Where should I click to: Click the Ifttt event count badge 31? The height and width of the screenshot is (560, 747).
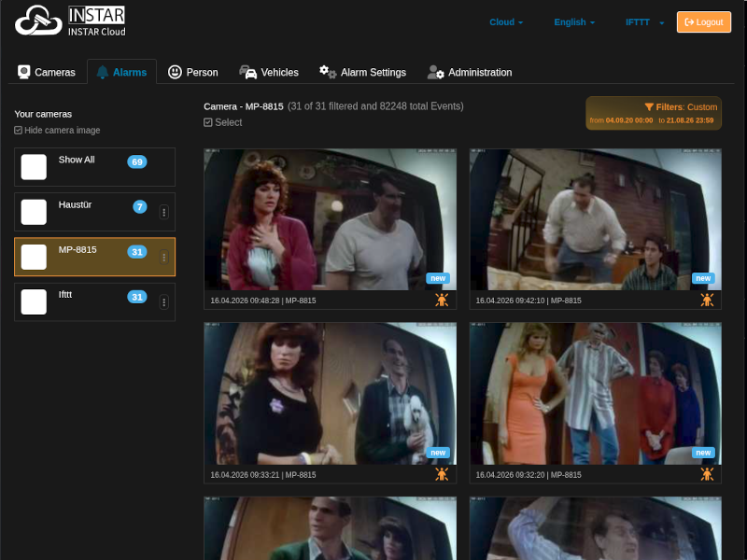point(137,297)
